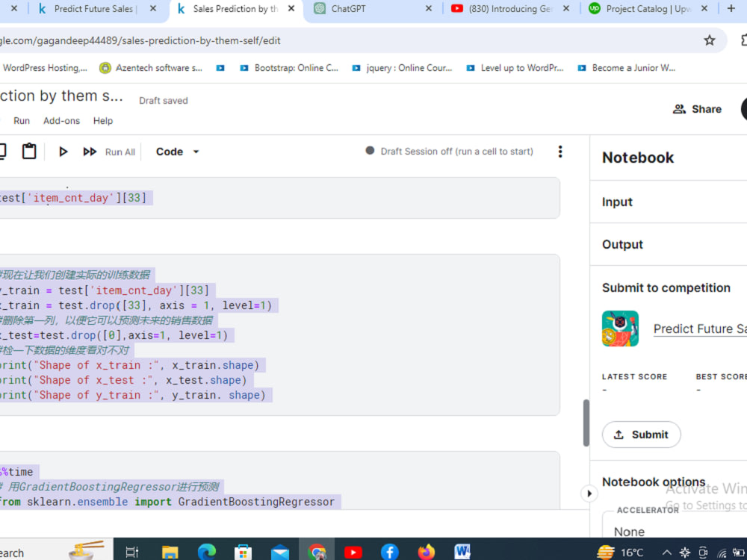Open the Help menu
Viewport: 747px width, 560px height.
(x=103, y=121)
